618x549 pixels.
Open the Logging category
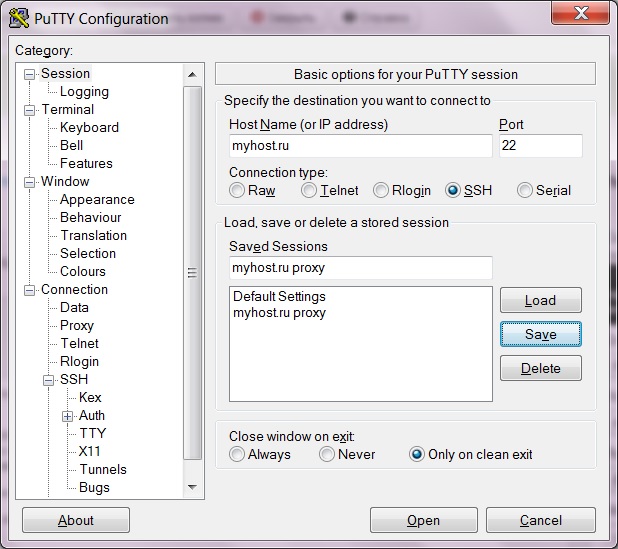84,91
